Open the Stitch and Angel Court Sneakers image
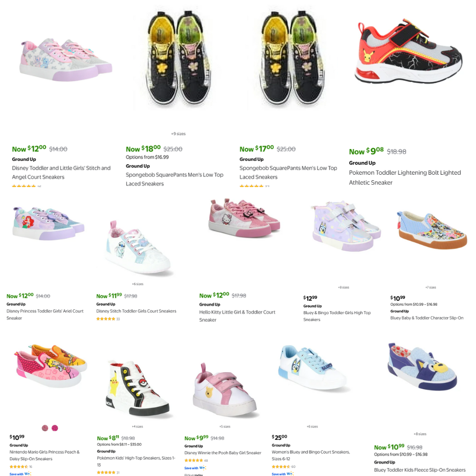Screen dimensions: 476x476 66,60
